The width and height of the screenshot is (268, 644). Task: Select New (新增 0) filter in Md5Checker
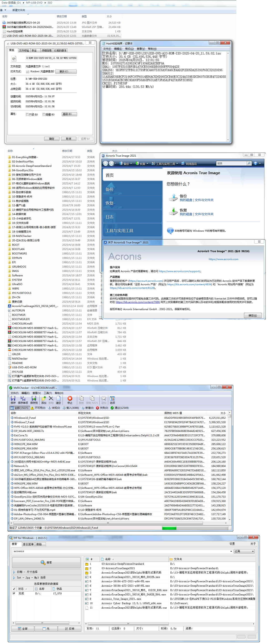[88, 408]
